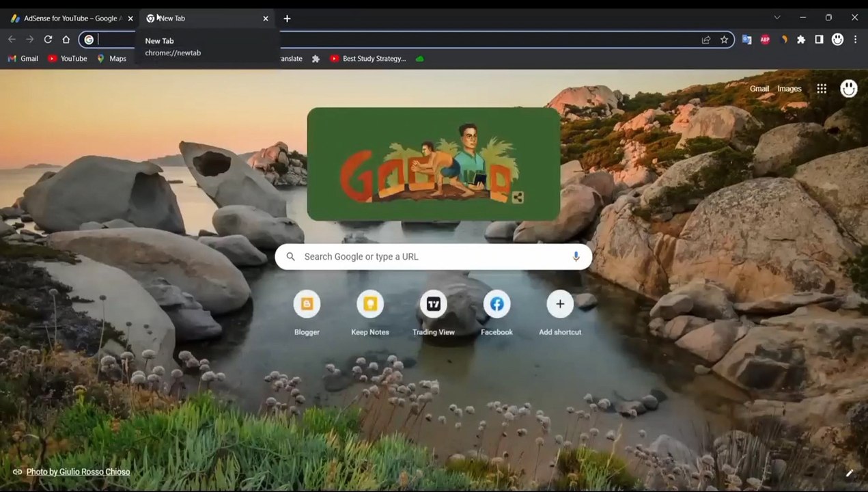Close the New Tab tab
Viewport: 868px width, 492px height.
point(266,18)
